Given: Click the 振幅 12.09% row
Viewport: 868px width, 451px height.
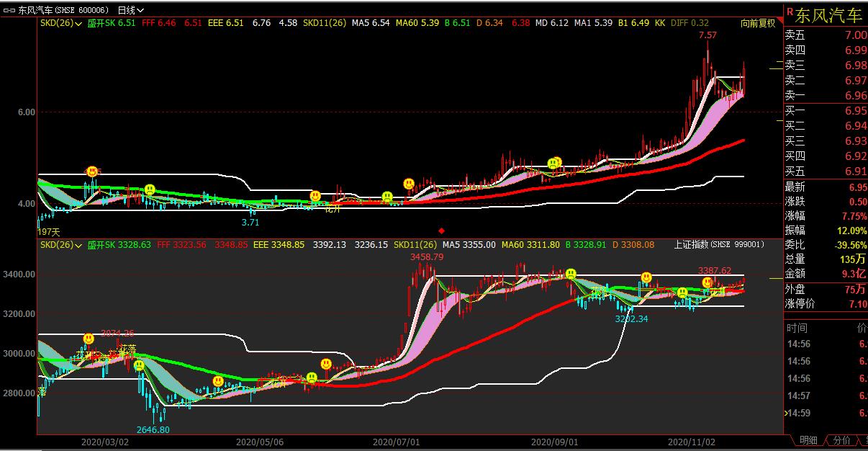Looking at the screenshot, I should tap(826, 231).
